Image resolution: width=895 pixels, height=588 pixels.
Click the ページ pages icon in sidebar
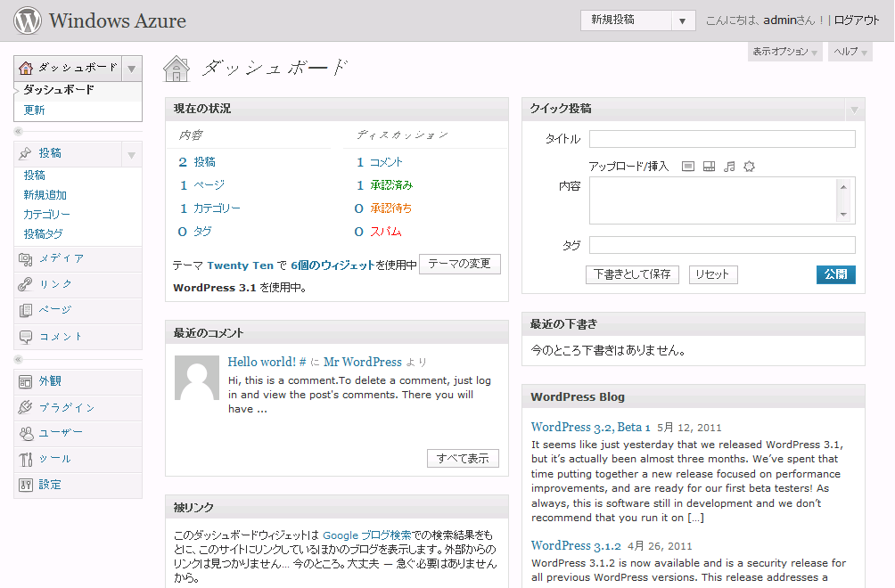click(25, 310)
